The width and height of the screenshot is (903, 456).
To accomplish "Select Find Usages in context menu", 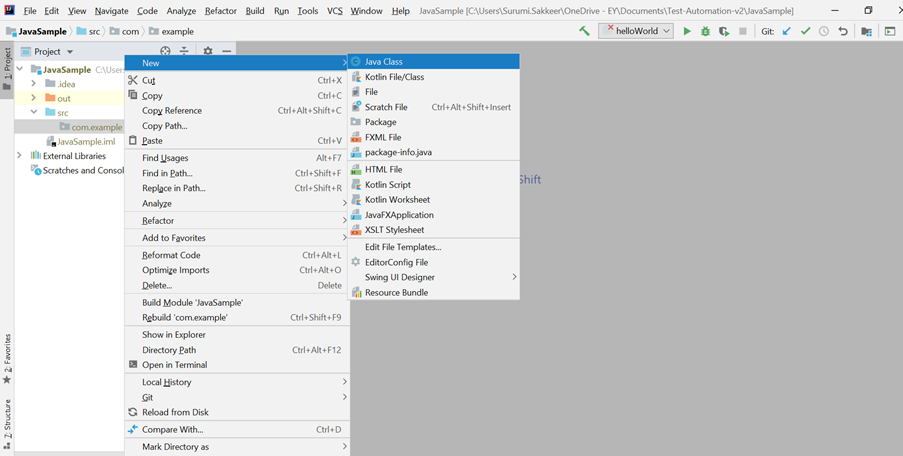I will point(237,157).
